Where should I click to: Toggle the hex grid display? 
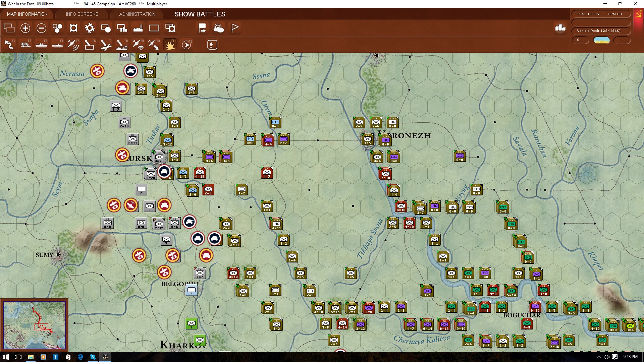pos(57,28)
